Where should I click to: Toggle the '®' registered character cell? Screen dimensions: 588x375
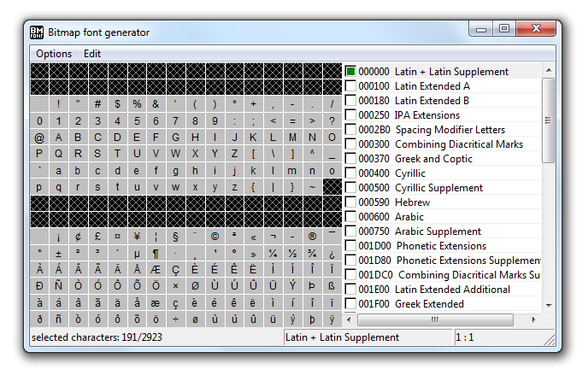click(x=312, y=237)
